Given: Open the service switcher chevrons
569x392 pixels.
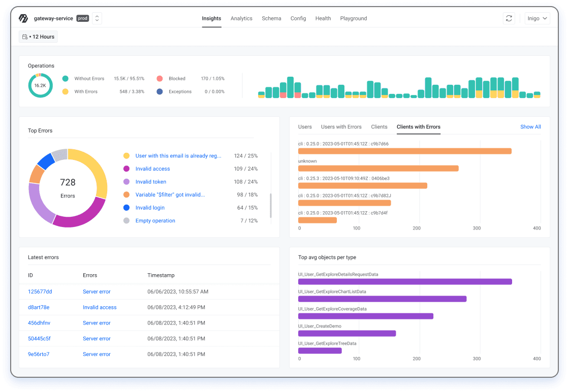Looking at the screenshot, I should pos(97,18).
